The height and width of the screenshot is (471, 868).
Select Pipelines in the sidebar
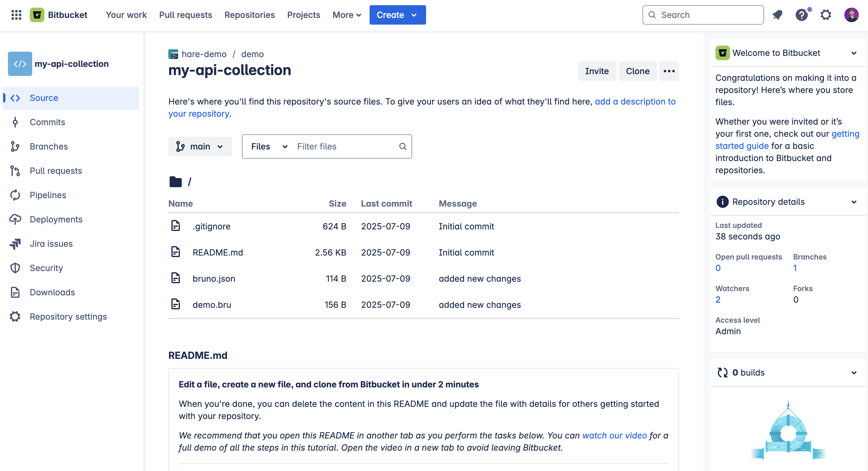point(71,195)
